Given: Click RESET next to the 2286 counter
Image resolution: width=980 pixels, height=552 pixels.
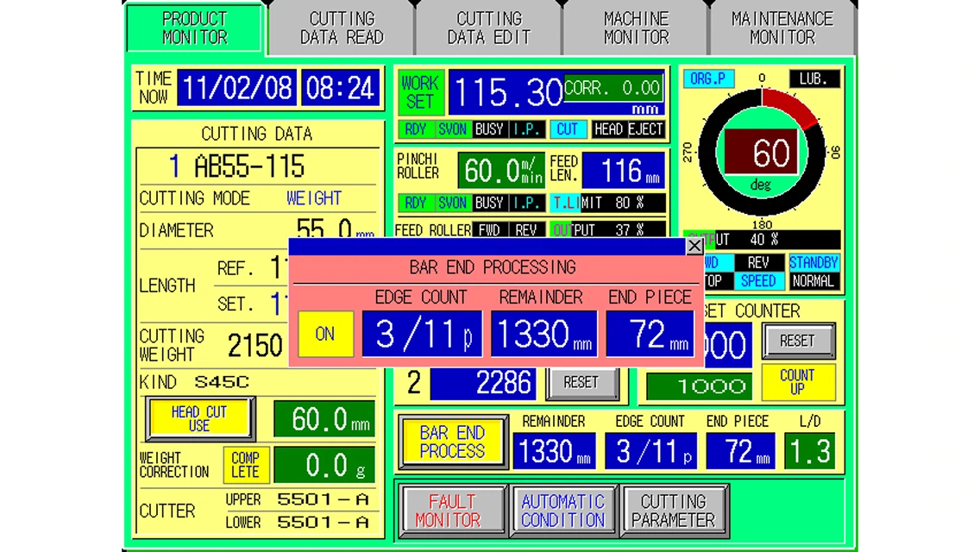Looking at the screenshot, I should click(x=581, y=382).
